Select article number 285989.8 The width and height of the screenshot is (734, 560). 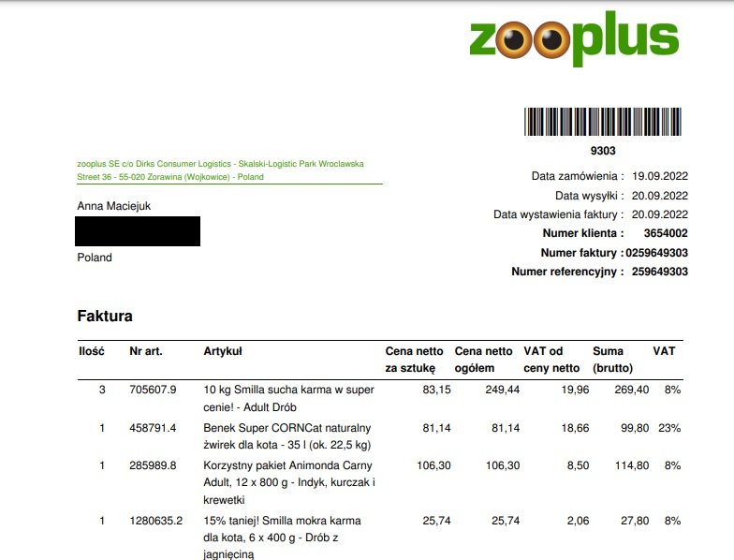point(154,465)
